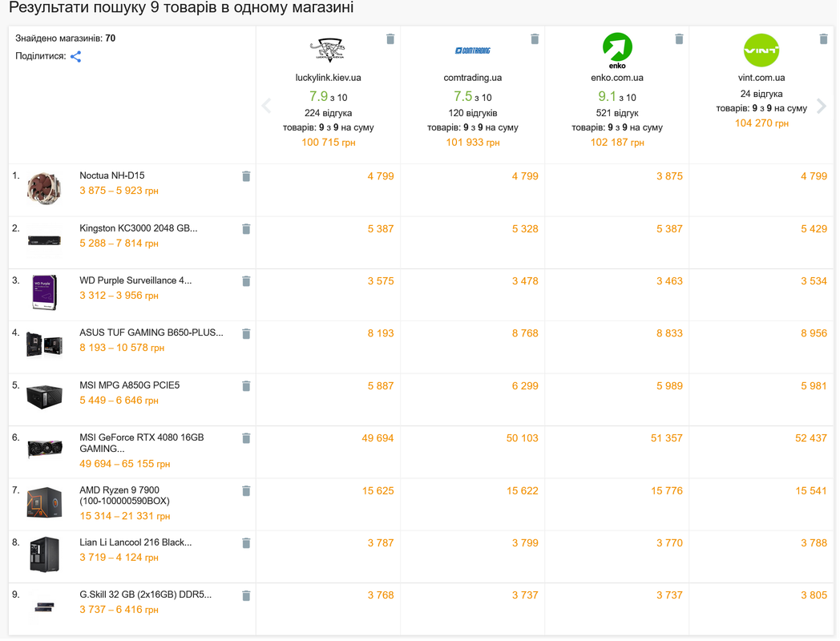
Task: Open G.Skill 32 GB DDR5 product thumbnail
Action: [x=44, y=607]
